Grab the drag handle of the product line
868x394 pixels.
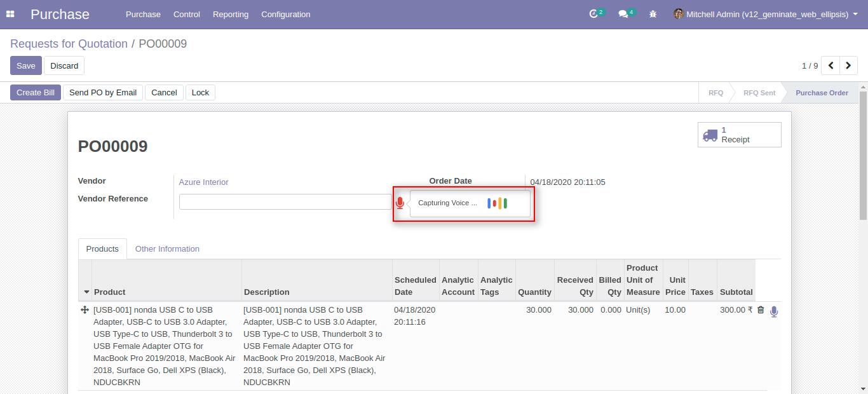[x=85, y=310]
